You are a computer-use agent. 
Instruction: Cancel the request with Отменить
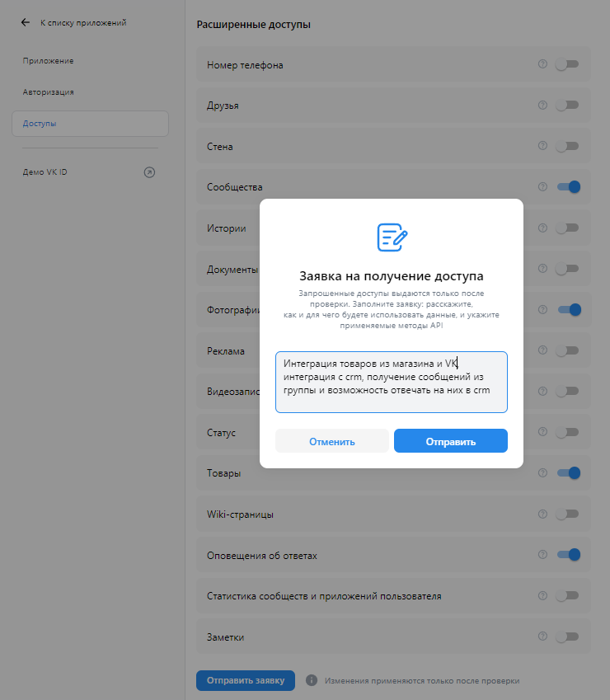332,440
